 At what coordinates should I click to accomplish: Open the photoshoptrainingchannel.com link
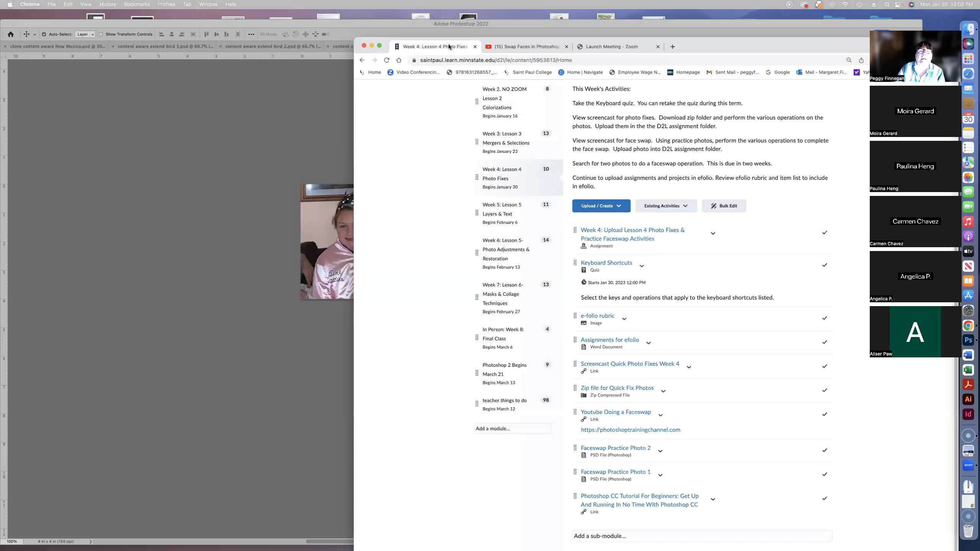click(x=630, y=430)
